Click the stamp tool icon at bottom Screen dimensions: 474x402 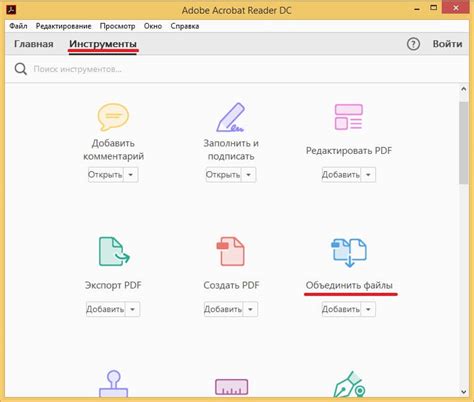(x=113, y=384)
